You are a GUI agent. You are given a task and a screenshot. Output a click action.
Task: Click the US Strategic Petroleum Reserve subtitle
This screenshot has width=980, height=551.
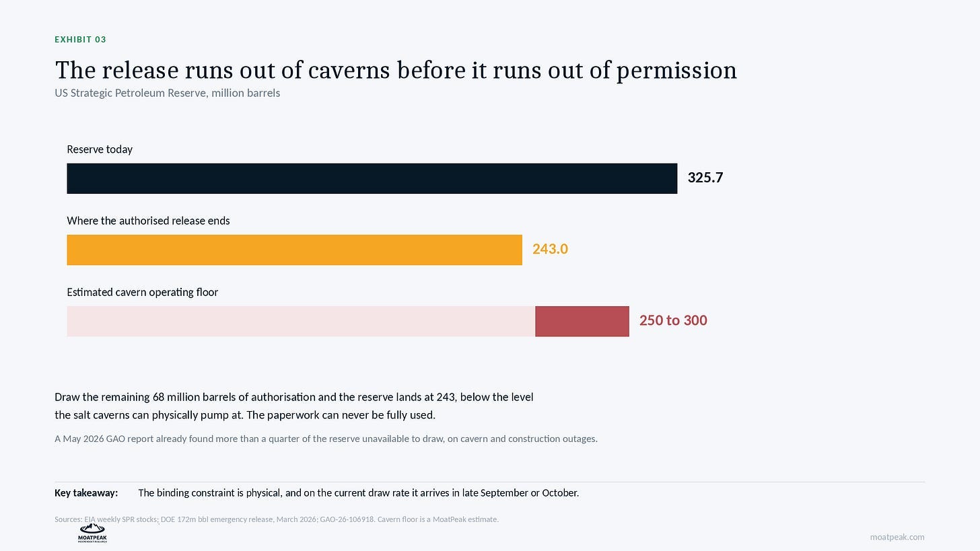click(168, 93)
